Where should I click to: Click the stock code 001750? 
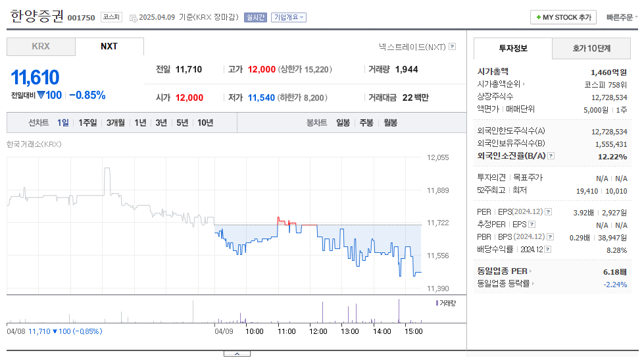[x=81, y=18]
